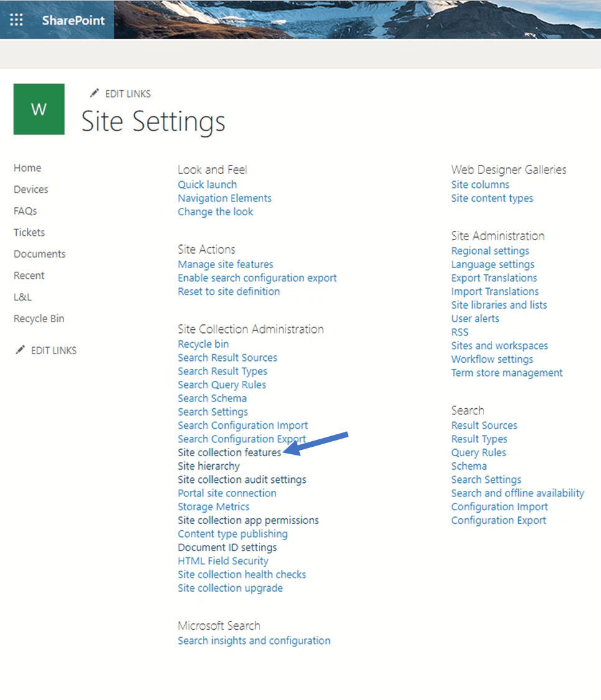This screenshot has width=601, height=700.
Task: Open Manage site features
Action: coord(225,264)
